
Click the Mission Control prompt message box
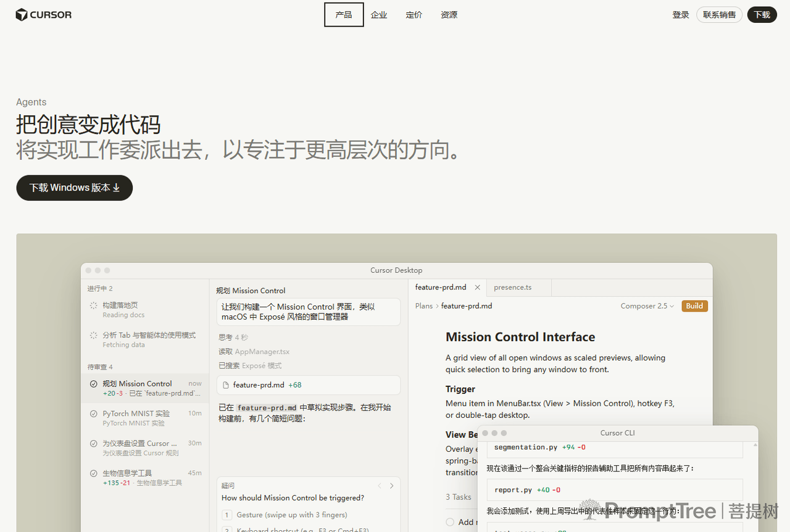tap(309, 312)
